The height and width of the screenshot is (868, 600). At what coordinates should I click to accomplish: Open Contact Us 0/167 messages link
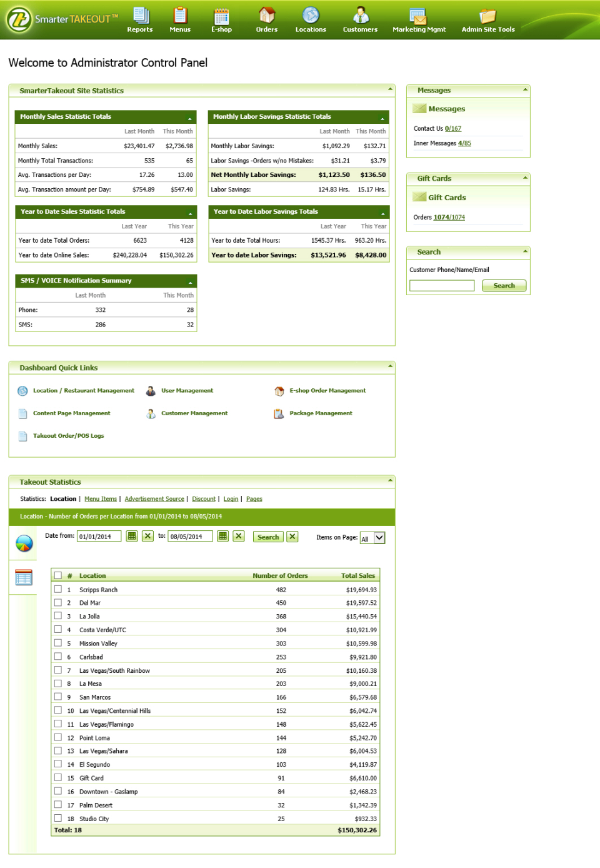point(453,129)
